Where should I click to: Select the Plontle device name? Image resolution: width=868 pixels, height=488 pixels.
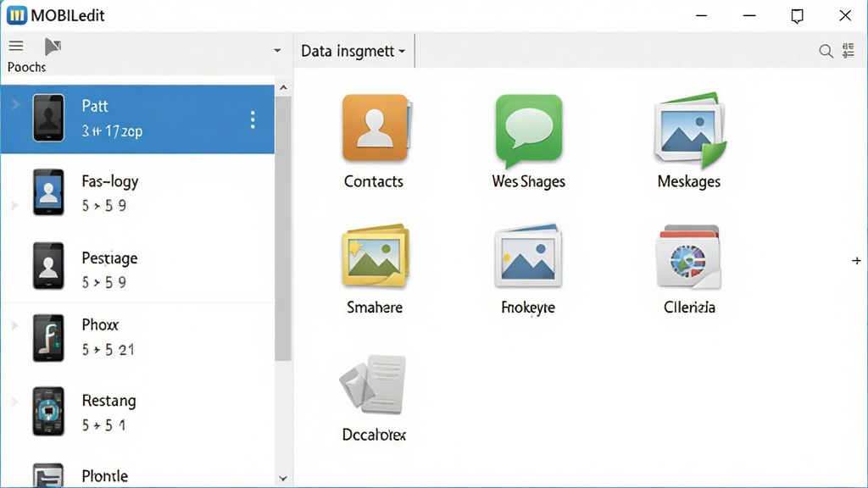pyautogui.click(x=105, y=476)
